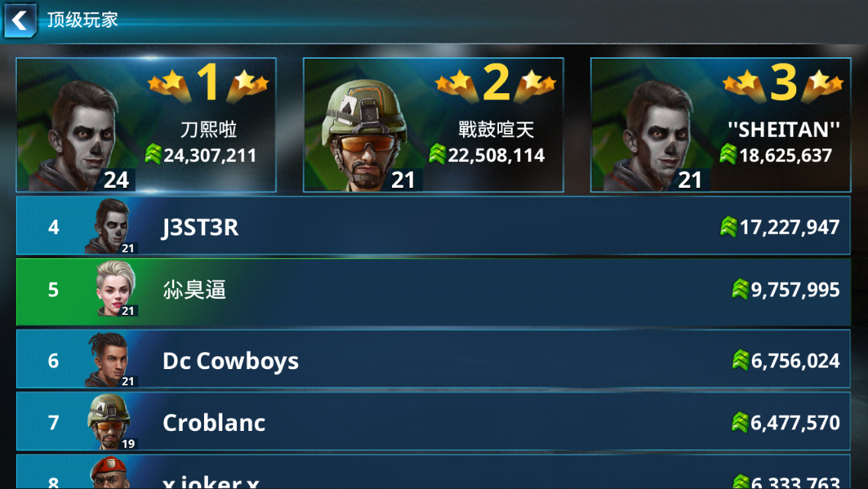Open the Croblanc player name
Screen dimensions: 868x489
click(x=214, y=423)
